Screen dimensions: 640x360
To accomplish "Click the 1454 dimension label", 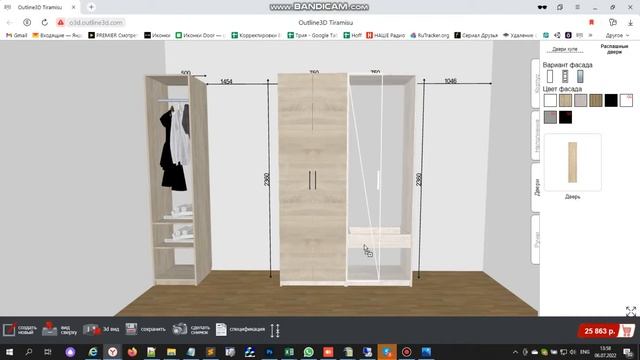I will [x=226, y=81].
